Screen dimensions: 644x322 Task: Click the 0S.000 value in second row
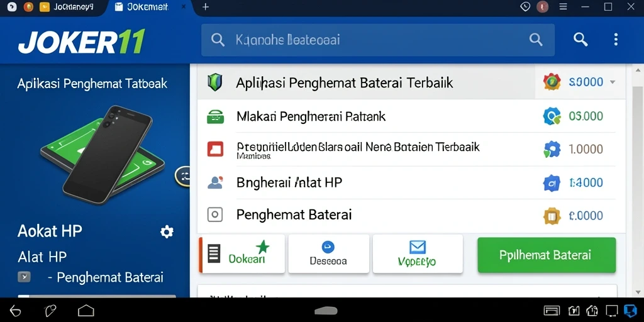(x=586, y=116)
